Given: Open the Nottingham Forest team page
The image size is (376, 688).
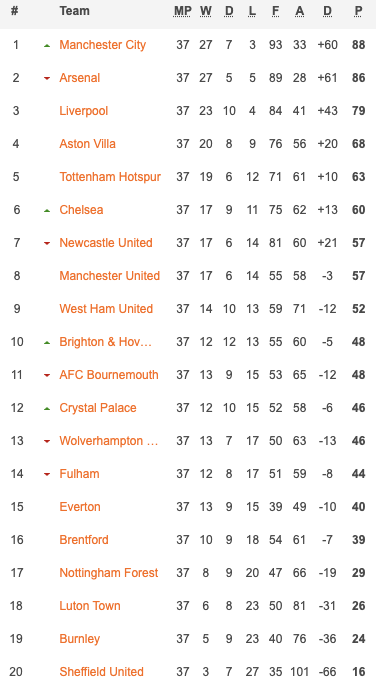Looking at the screenshot, I should pos(109,573).
